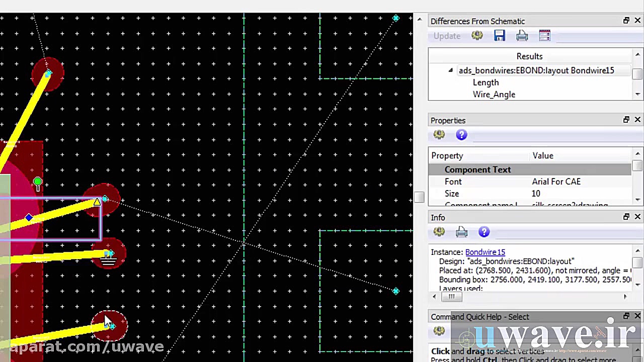Open the Bondwire15 instance link

[485, 252]
